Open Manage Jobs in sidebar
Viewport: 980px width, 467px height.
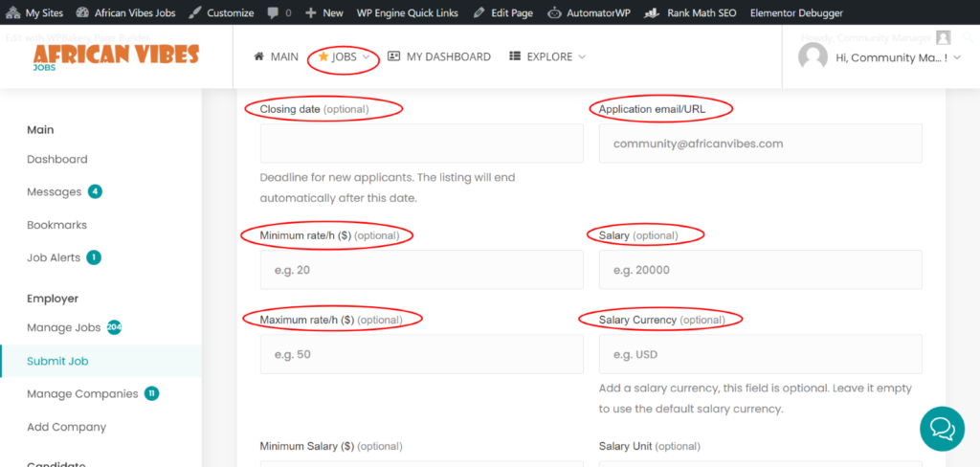[64, 327]
